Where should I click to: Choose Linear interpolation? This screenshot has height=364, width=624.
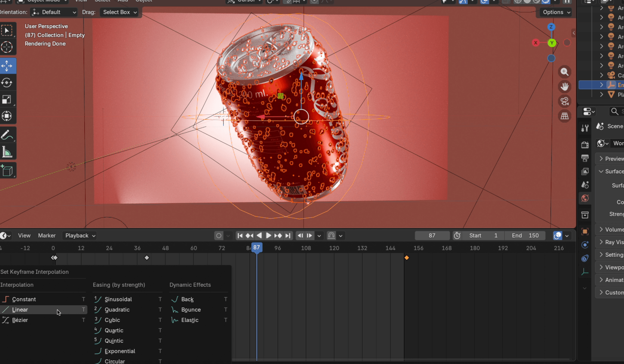(44, 310)
